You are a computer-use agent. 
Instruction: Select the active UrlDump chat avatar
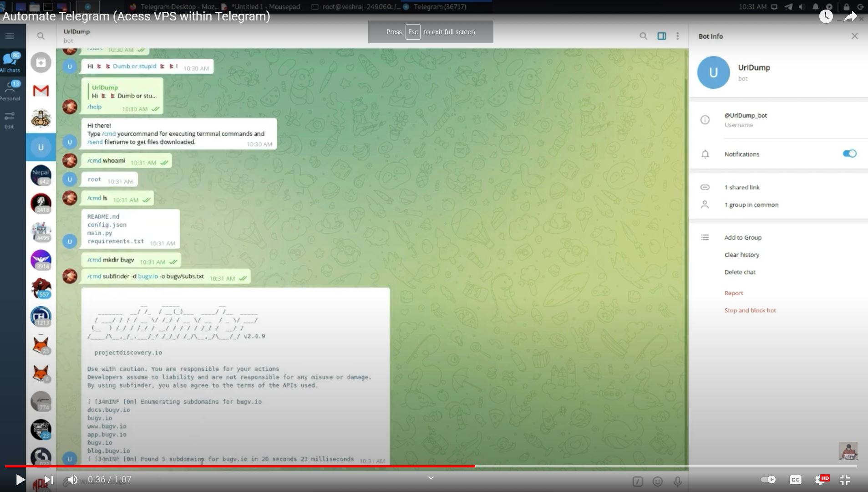pos(41,147)
